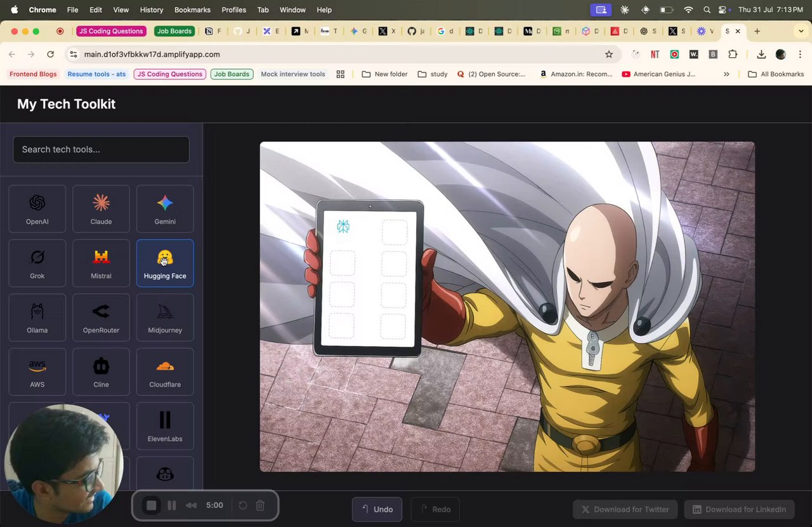The image size is (812, 527).
Task: Select the Hugging Face tool card
Action: pyautogui.click(x=165, y=263)
